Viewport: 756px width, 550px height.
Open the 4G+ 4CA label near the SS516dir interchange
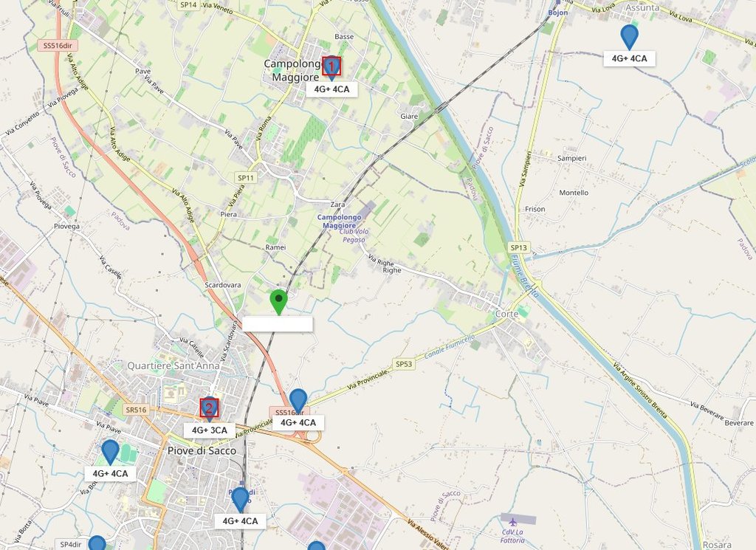298,423
